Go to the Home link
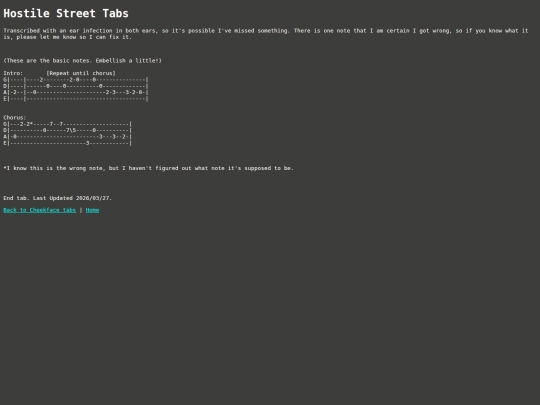 click(92, 210)
